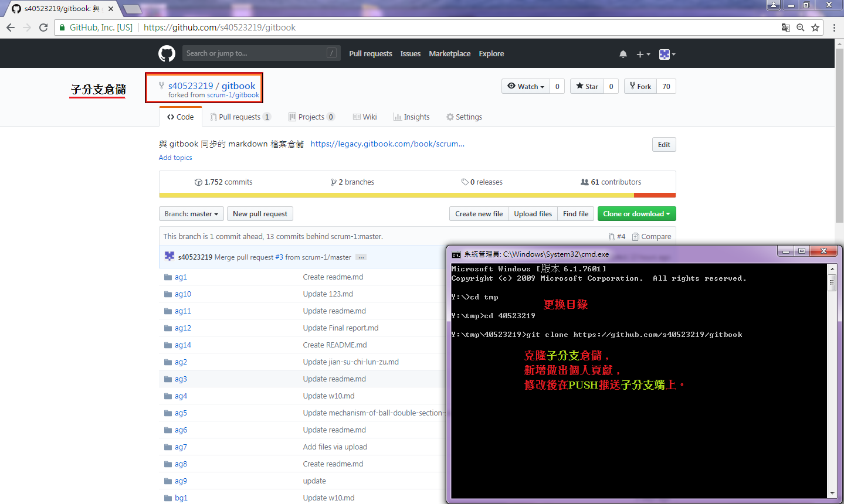Click the zoom magnifier icon in address bar

[801, 28]
